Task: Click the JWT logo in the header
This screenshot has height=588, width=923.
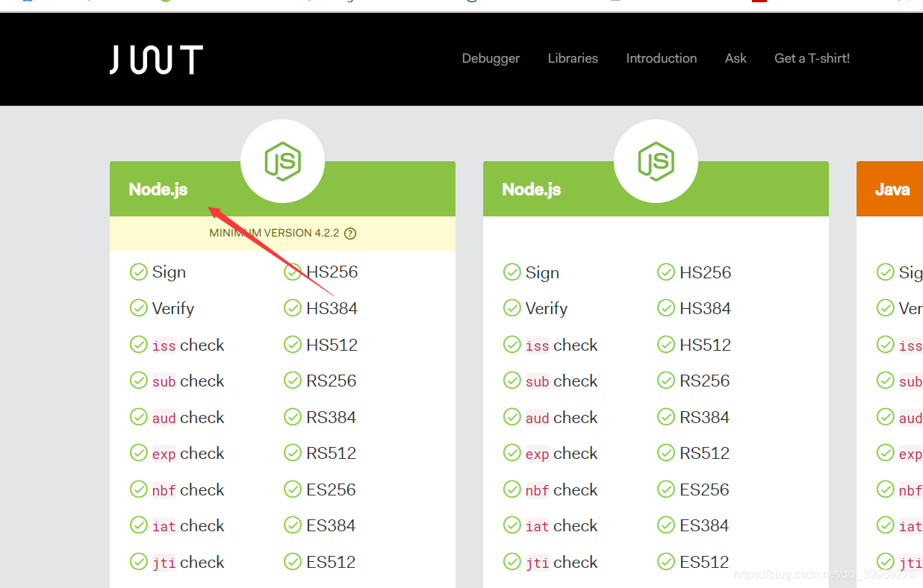Action: click(x=156, y=60)
